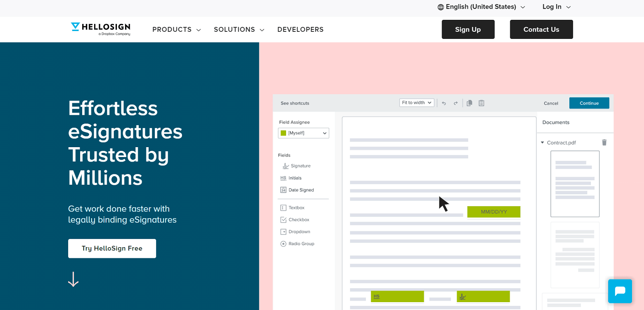644x310 pixels.
Task: Open the chat widget icon
Action: pos(620,291)
